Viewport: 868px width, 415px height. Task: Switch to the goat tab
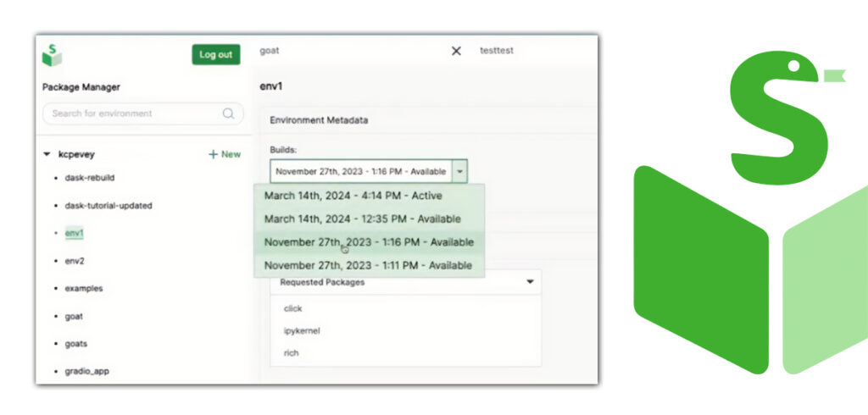coord(270,50)
